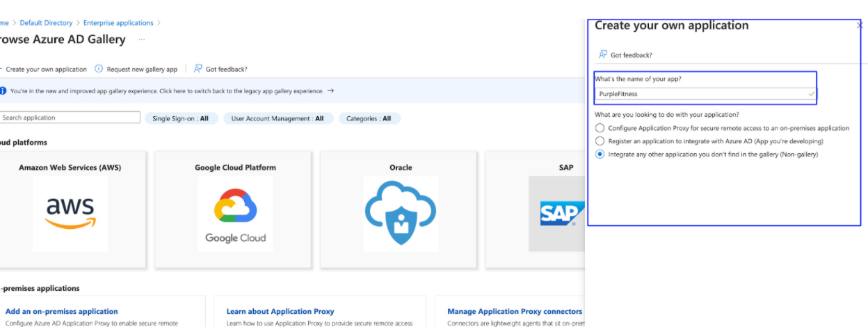Open the Categories filter

point(369,118)
